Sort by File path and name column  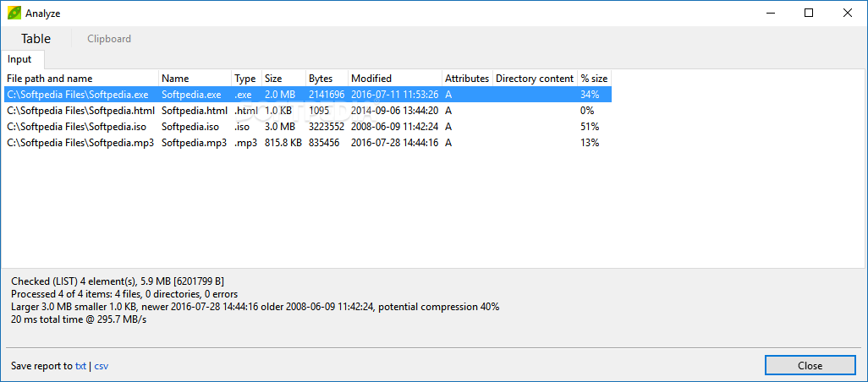pos(81,79)
